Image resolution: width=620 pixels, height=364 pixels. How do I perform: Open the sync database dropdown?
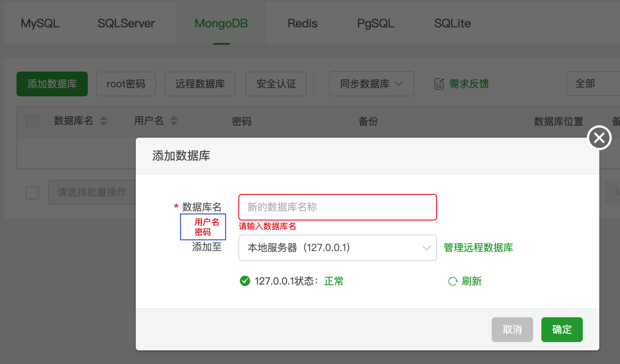point(372,84)
